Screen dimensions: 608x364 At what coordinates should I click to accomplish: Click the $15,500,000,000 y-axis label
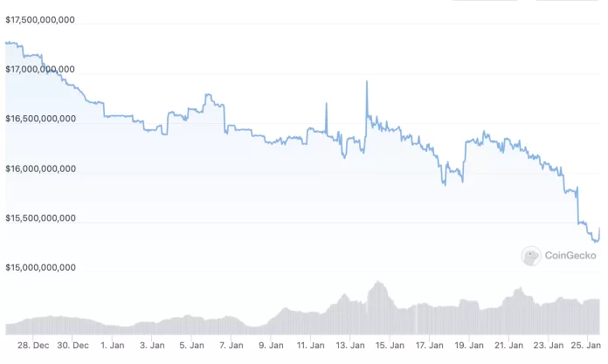tap(40, 218)
